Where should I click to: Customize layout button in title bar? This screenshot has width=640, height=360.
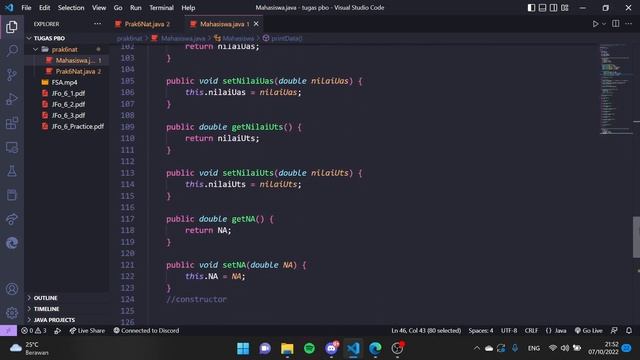[x=565, y=8]
